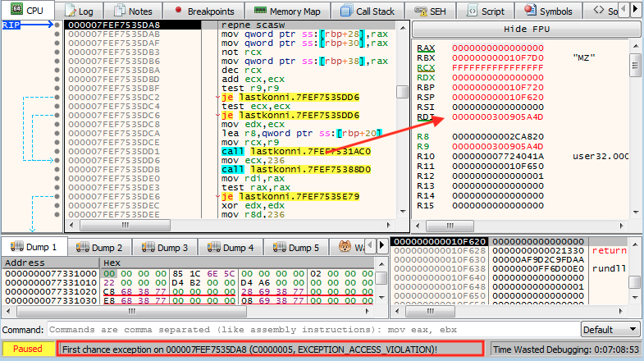
Task: Focus the Command input field
Action: tap(312, 330)
